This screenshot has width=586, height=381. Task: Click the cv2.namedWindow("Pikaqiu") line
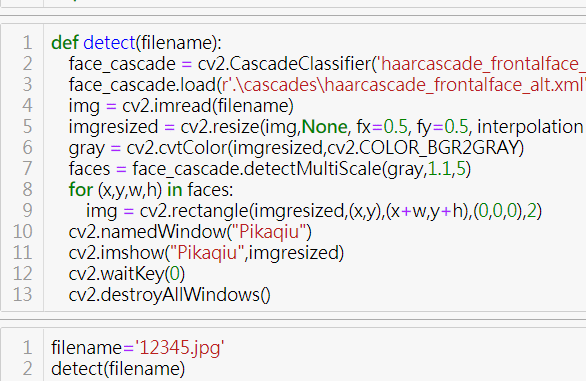(x=190, y=232)
